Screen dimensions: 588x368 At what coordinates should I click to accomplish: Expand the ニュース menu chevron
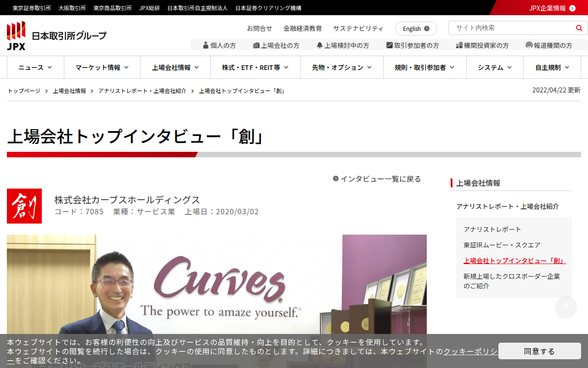point(50,68)
